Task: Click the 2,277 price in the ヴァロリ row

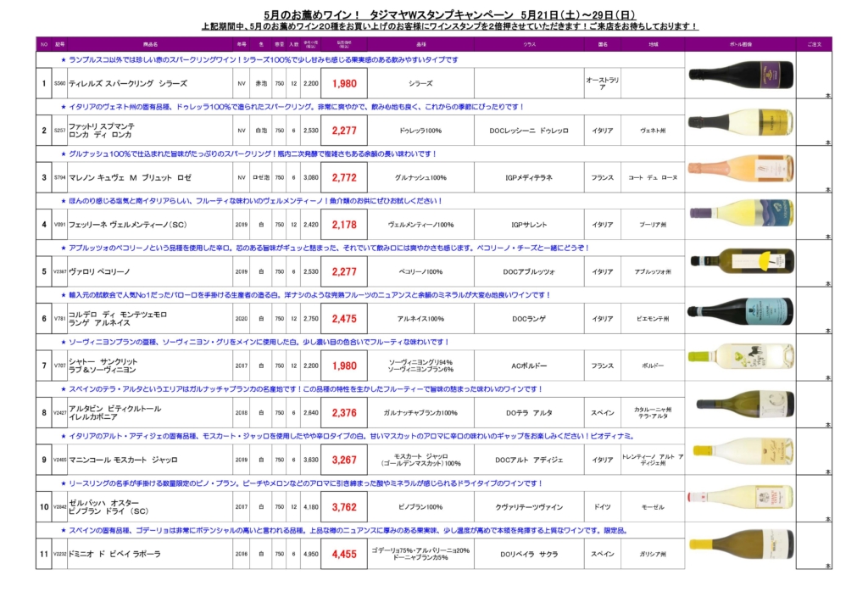Action: (x=344, y=272)
